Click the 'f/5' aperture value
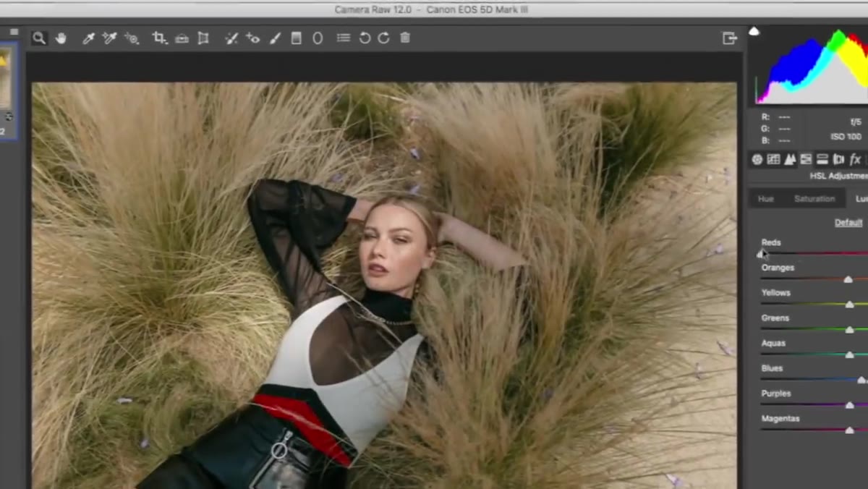The height and width of the screenshot is (489, 868). click(856, 122)
